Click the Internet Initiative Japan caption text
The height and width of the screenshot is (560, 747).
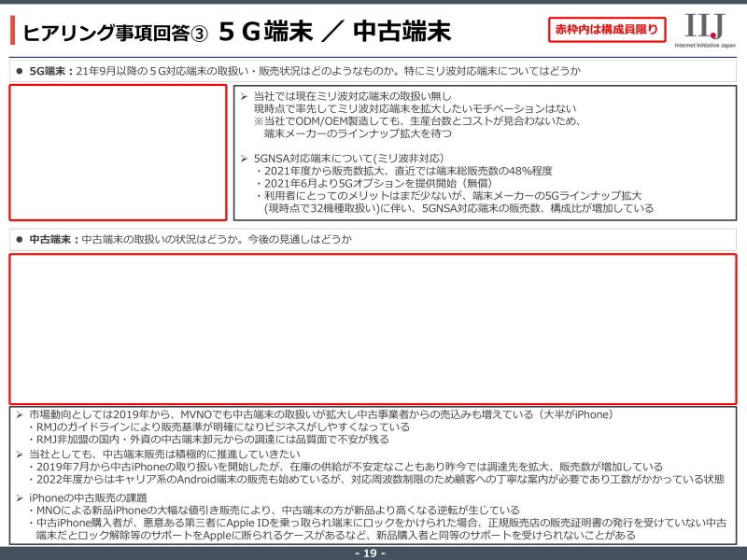705,45
